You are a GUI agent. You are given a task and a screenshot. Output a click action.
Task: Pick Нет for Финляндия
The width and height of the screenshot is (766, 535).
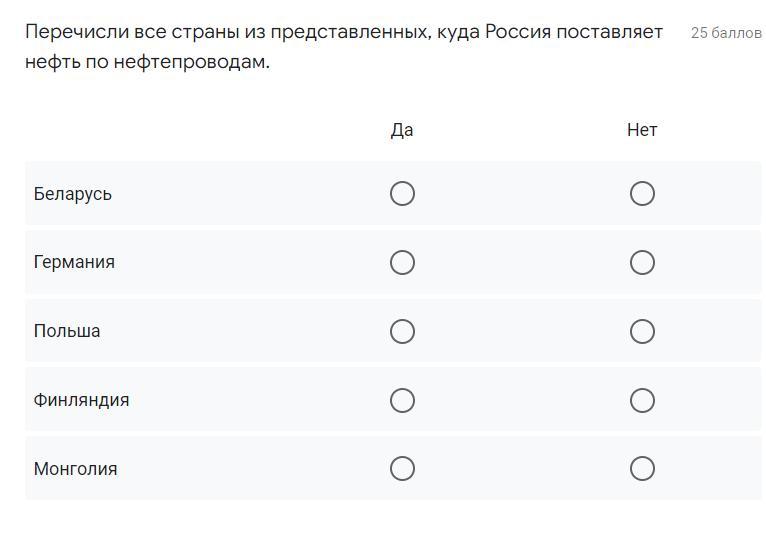(642, 400)
